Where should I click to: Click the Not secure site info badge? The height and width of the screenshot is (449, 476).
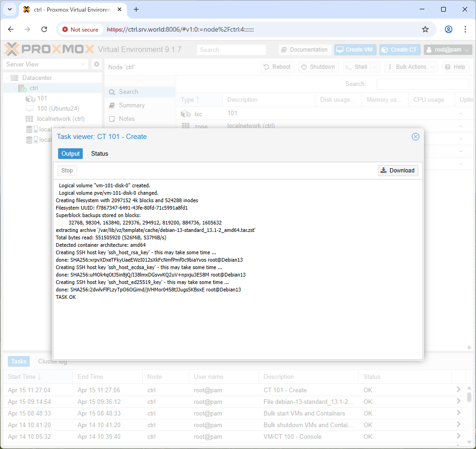pos(80,29)
